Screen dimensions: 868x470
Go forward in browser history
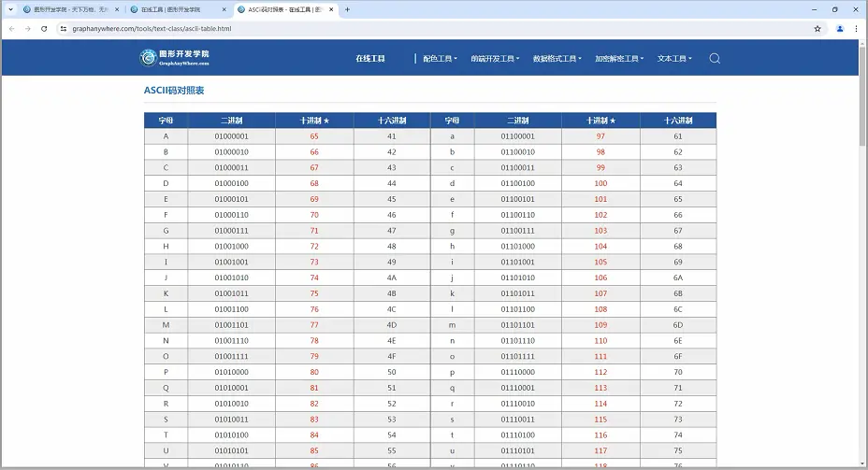click(28, 29)
